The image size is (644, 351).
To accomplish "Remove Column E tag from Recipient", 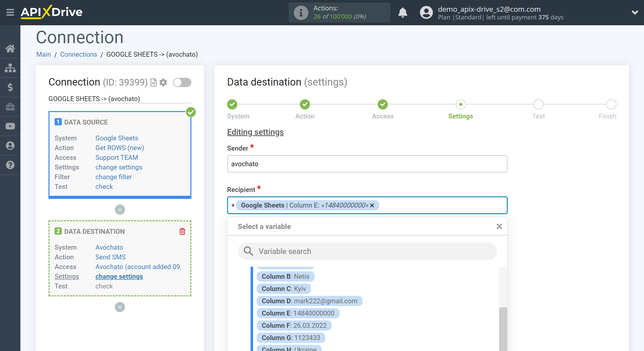I will coord(372,205).
